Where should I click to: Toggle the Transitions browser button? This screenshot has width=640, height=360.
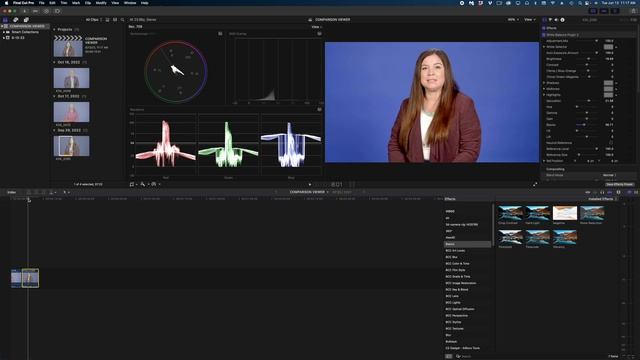636,192
